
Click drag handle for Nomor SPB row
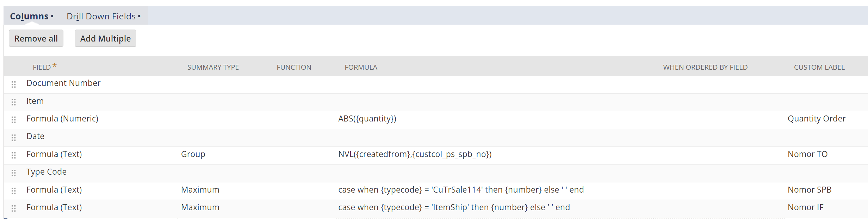14,191
